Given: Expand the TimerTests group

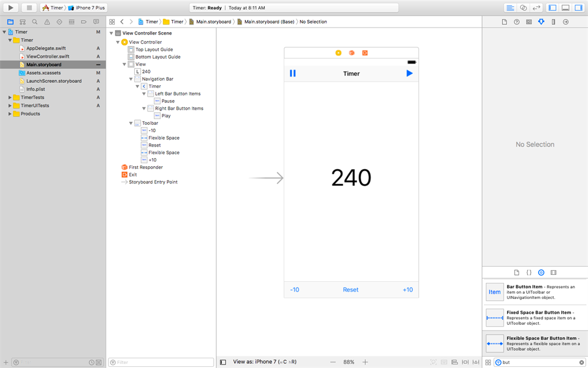Looking at the screenshot, I should pos(10,97).
